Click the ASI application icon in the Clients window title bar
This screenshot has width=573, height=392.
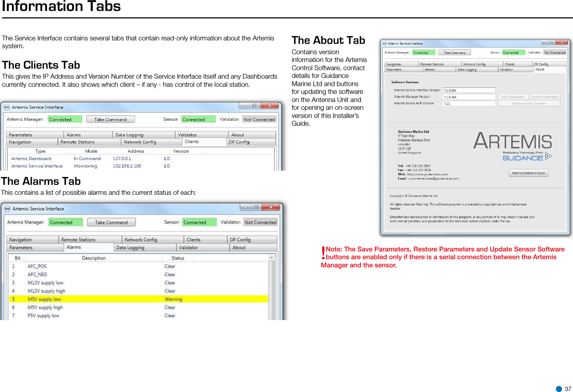pyautogui.click(x=7, y=107)
